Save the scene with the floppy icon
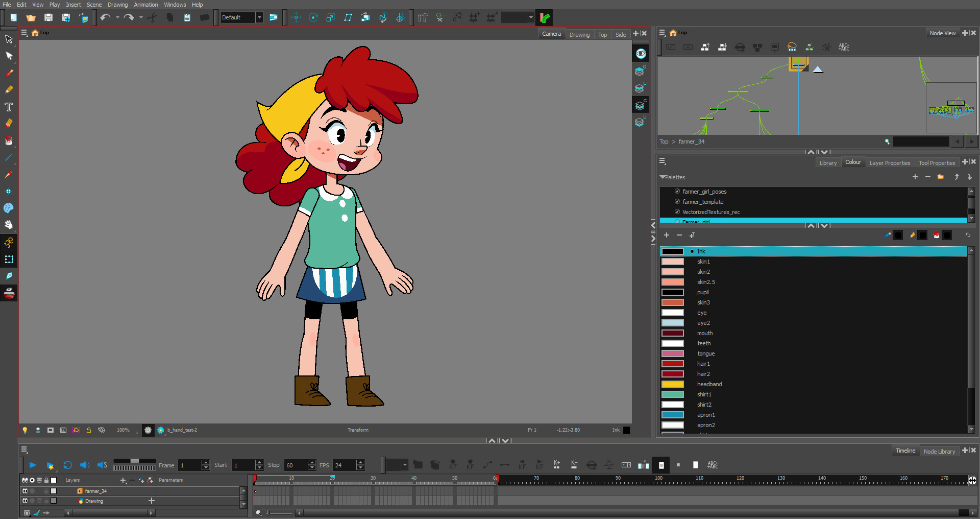This screenshot has height=519, width=980. (48, 17)
